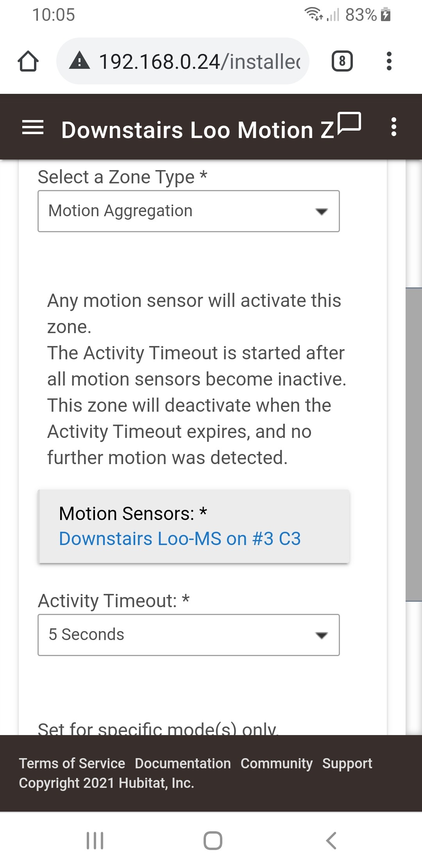This screenshot has width=422, height=868.
Task: Open the Hubitat hamburger navigation menu
Action: (33, 127)
